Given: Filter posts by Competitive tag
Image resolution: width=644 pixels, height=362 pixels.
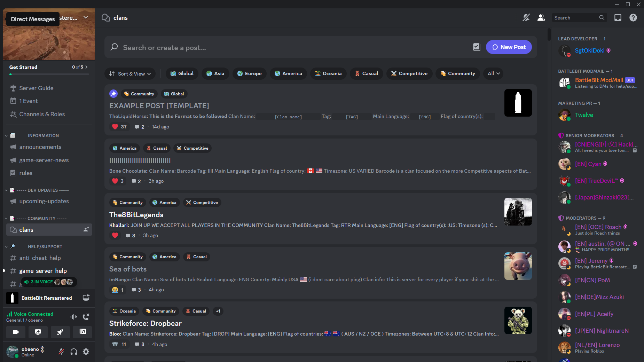Looking at the screenshot, I should click(409, 73).
